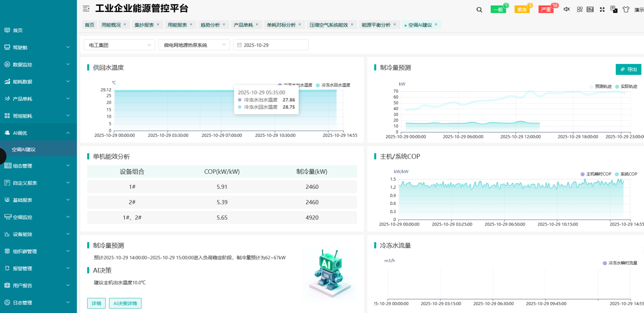644x313 pixels.
Task: Expand the 基础报表 sidebar menu
Action: point(38,200)
